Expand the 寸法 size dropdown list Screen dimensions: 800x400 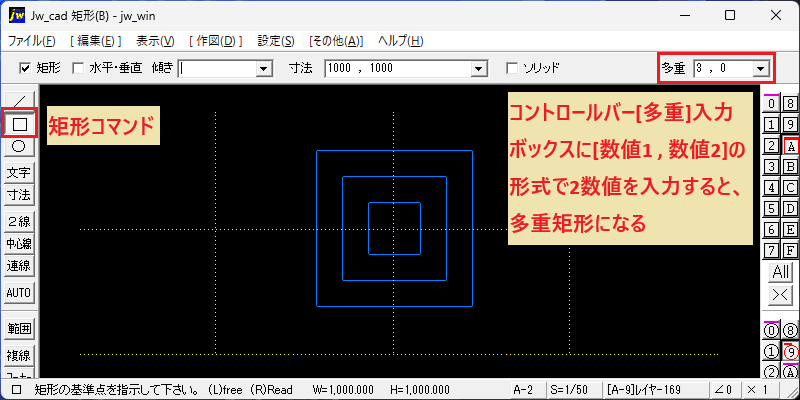[x=478, y=68]
